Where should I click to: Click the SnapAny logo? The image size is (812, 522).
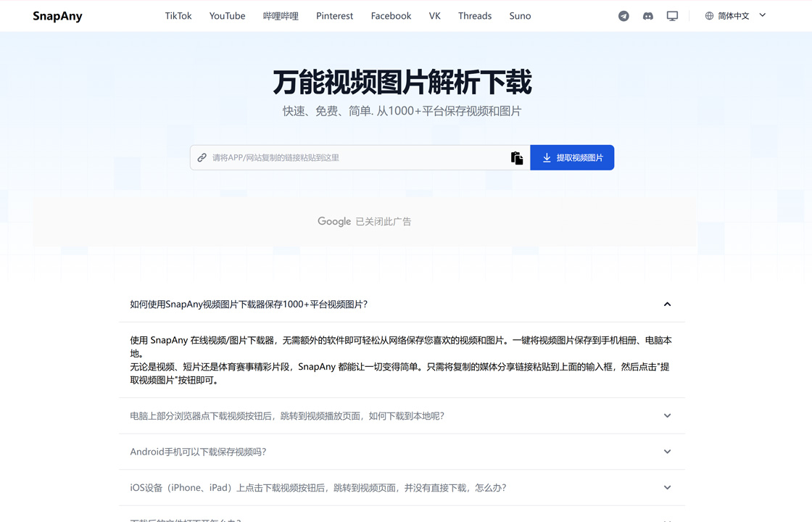click(57, 16)
